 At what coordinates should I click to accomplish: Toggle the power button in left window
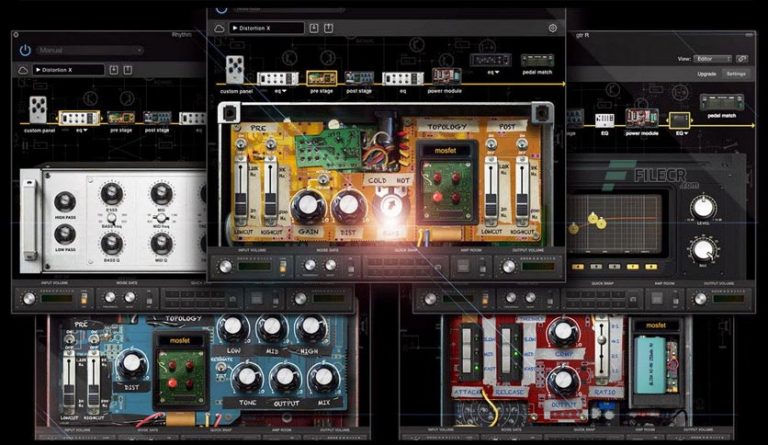(25, 50)
